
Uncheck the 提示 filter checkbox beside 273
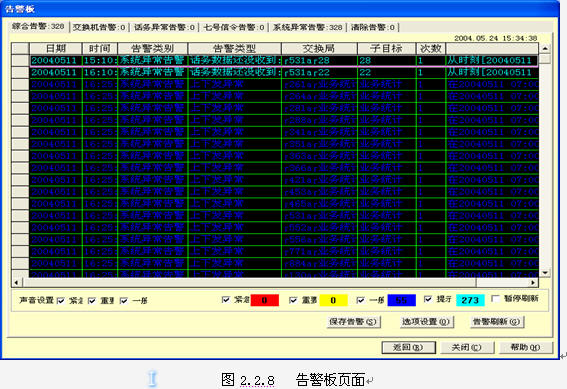428,299
